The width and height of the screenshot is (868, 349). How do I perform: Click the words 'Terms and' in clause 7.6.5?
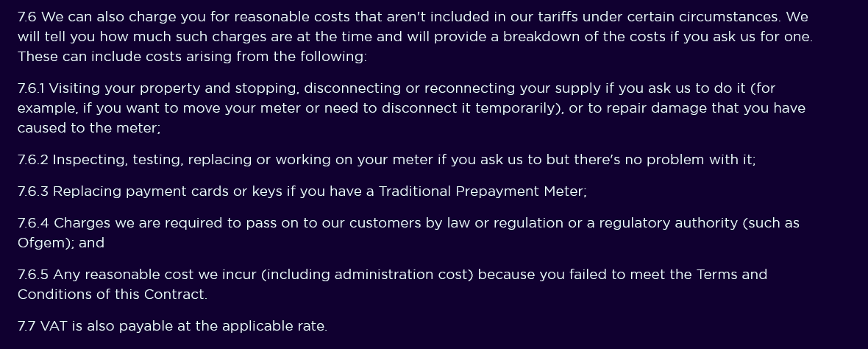[x=732, y=275]
